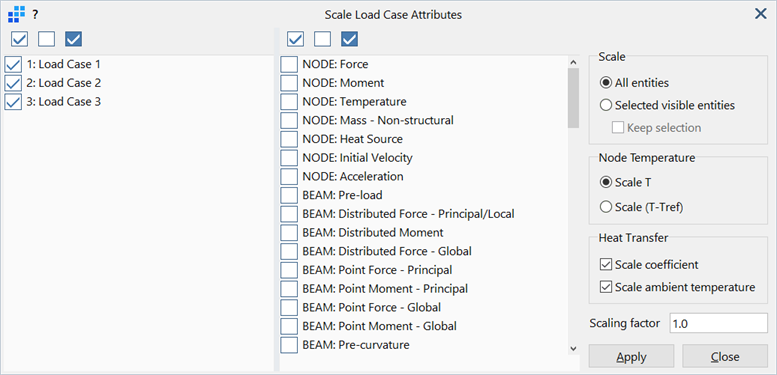Click the invert-selection icon above attribute list
The image size is (777, 375).
349,39
